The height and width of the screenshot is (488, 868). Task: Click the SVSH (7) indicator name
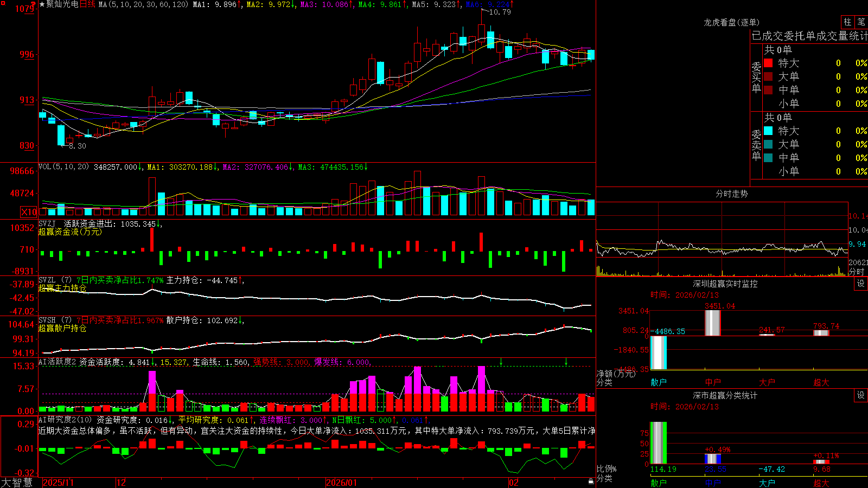pyautogui.click(x=55, y=320)
